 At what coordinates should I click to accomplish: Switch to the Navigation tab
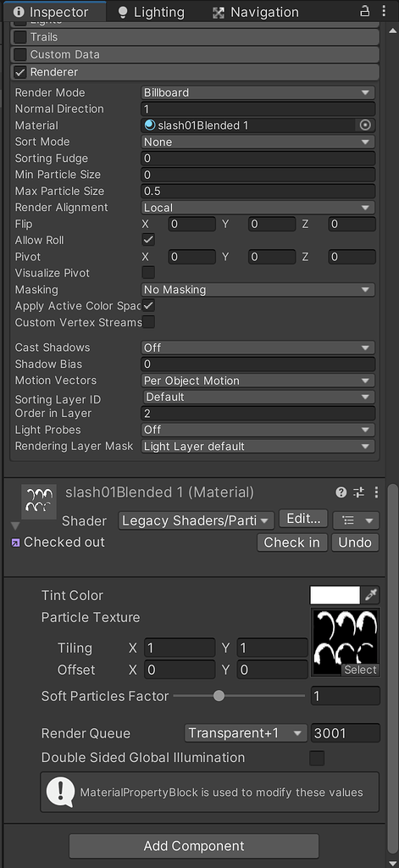256,12
